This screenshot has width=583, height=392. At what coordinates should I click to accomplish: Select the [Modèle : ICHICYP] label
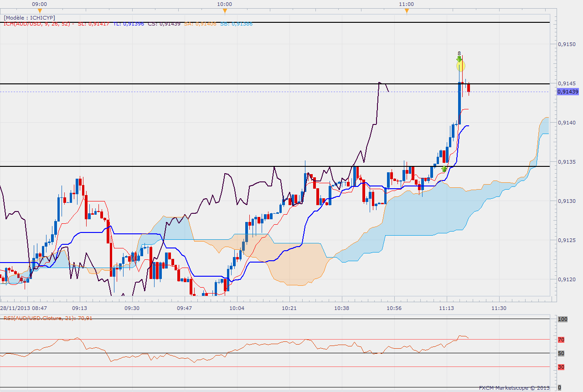(29, 17)
